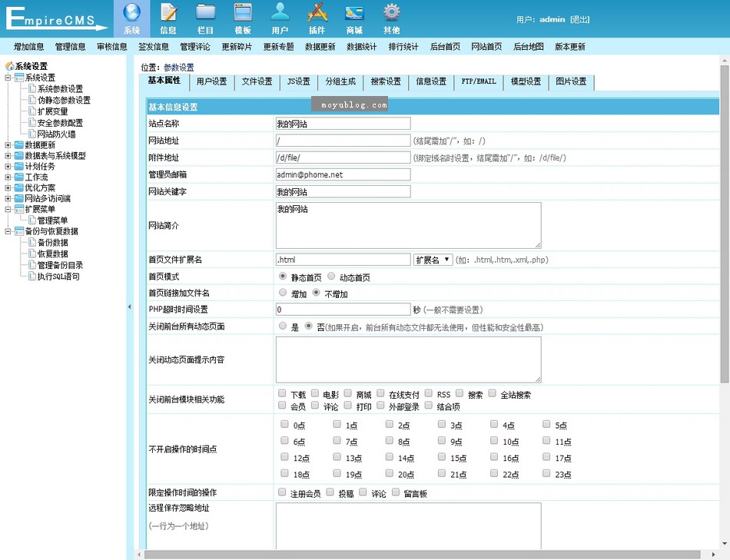Open the 模板 window icon

tap(243, 12)
